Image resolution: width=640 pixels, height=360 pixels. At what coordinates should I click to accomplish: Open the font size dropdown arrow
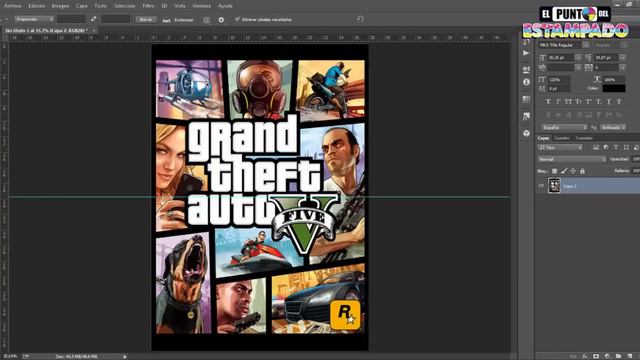coord(578,58)
